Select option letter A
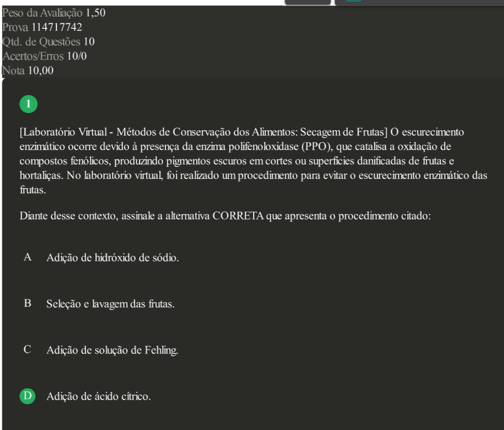Image resolution: width=504 pixels, height=430 pixels. coord(28,257)
